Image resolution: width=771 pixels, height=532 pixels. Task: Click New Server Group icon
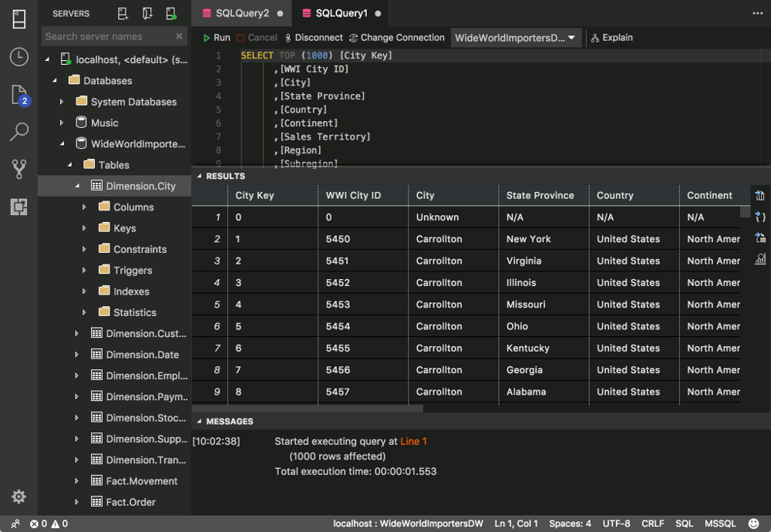[147, 14]
